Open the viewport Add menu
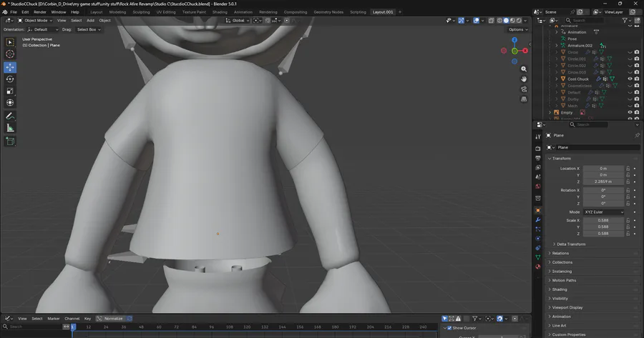The width and height of the screenshot is (644, 338). click(90, 21)
